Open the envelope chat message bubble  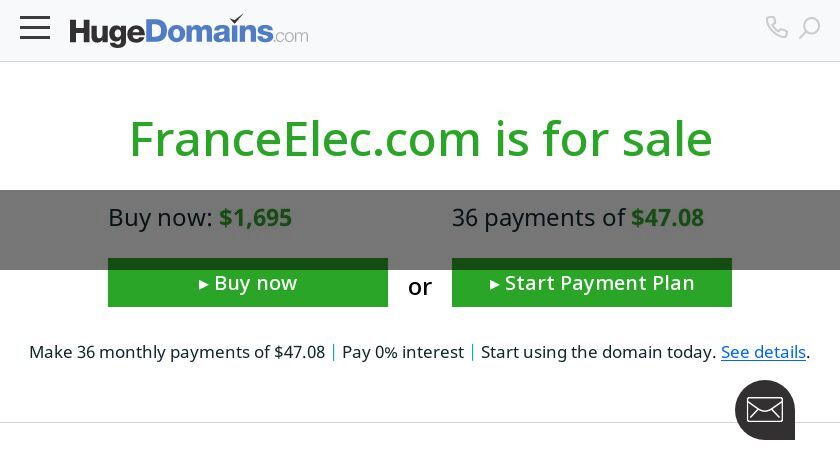pos(764,410)
